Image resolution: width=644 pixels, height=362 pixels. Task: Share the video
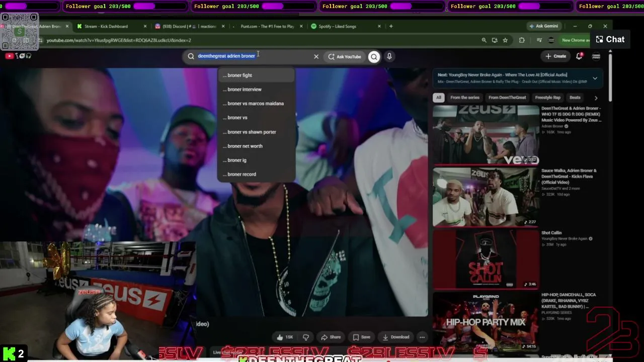331,337
